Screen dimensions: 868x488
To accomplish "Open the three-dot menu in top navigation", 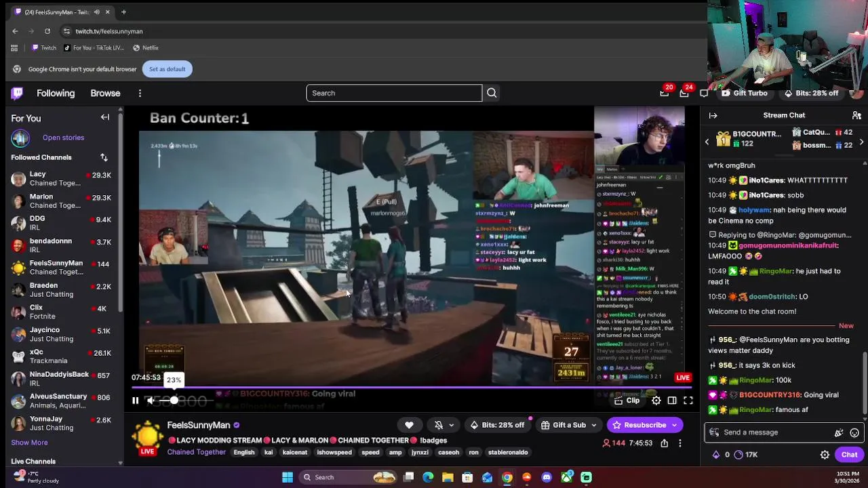I will point(140,93).
